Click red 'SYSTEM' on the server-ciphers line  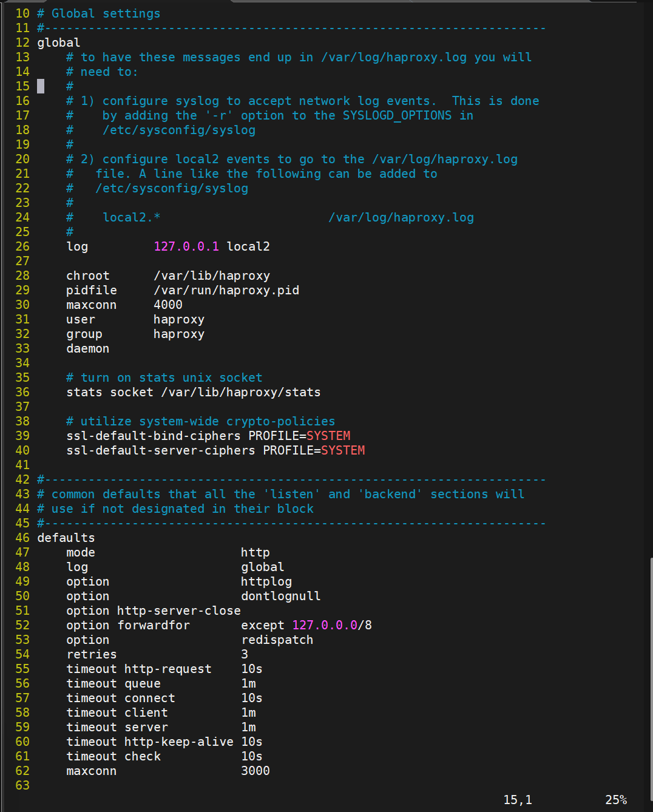343,450
